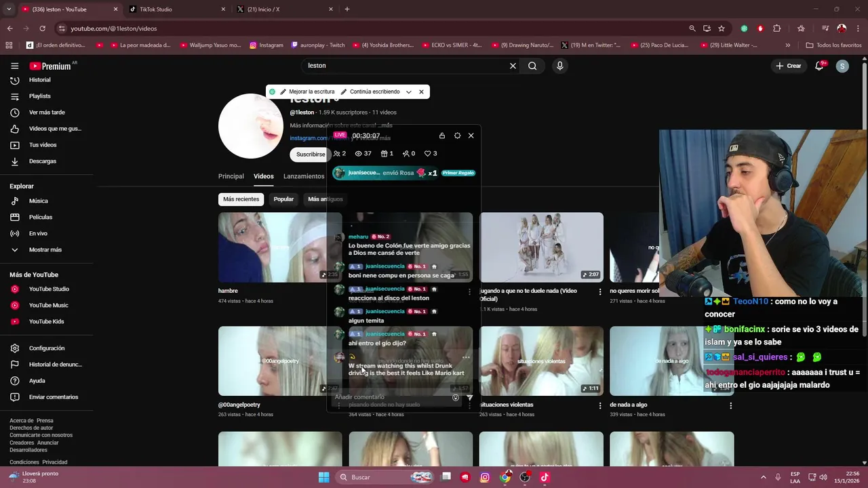
Task: Open options for 'de nada a algo' video
Action: 730,405
